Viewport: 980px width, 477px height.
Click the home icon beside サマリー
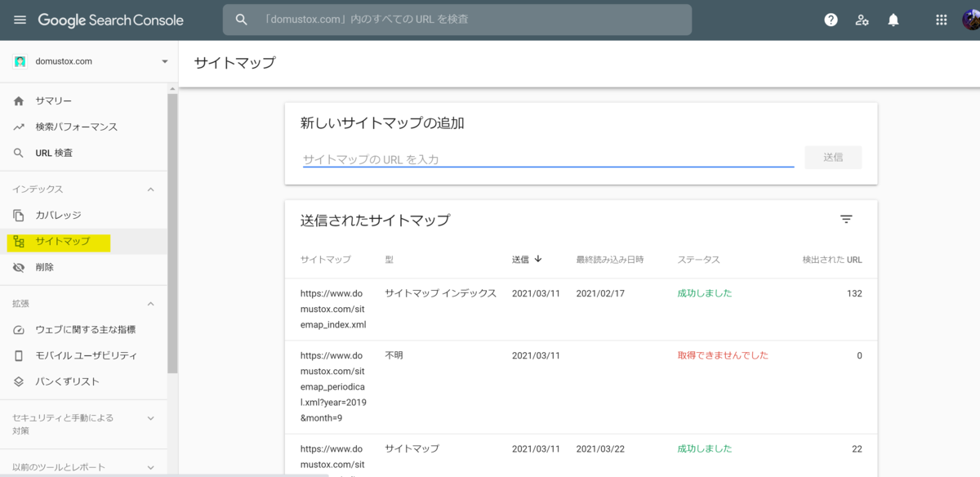[19, 100]
